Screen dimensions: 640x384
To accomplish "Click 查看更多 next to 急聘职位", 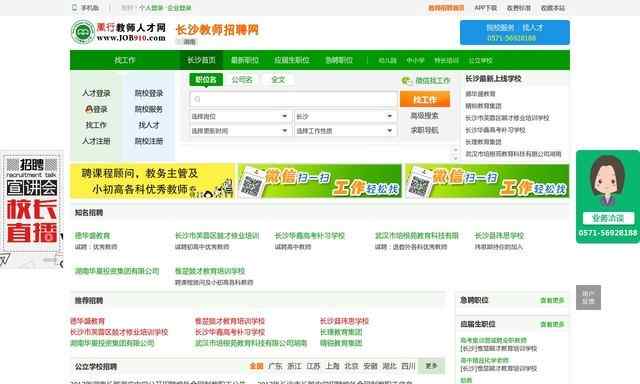I will coord(552,300).
